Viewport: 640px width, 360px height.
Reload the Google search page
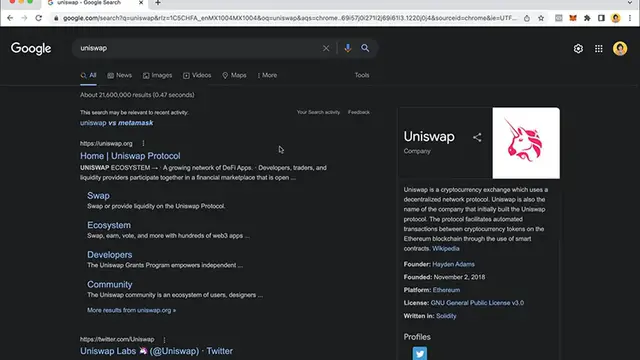pyautogui.click(x=39, y=18)
